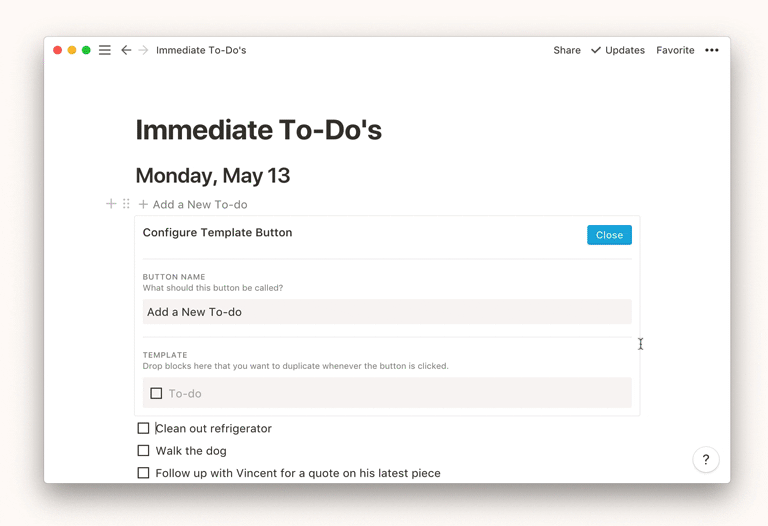Check the Walk the dog to-do
The height and width of the screenshot is (526, 768).
[x=143, y=451]
